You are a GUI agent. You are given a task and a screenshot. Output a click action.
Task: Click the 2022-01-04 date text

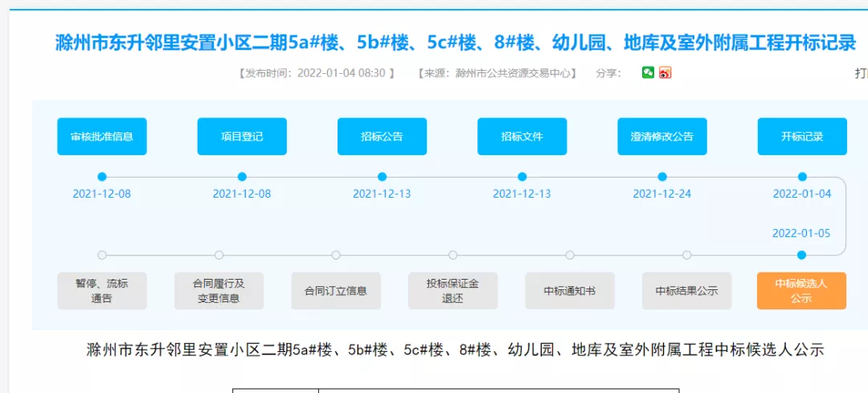(802, 194)
